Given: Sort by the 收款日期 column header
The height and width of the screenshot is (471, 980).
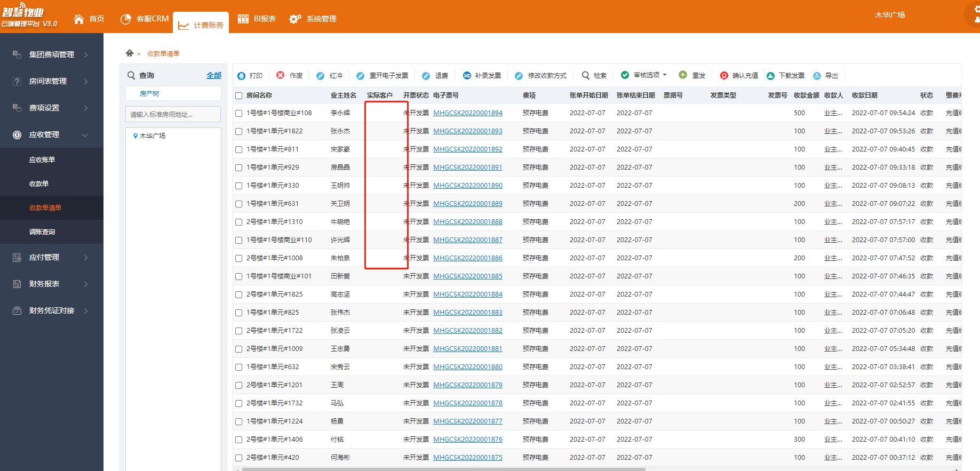Looking at the screenshot, I should [x=864, y=95].
